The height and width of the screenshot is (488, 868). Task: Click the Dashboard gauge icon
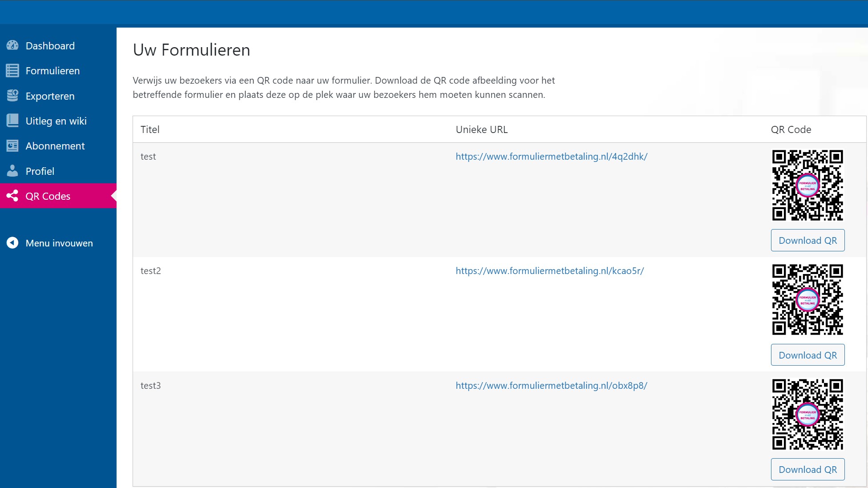[x=12, y=45]
